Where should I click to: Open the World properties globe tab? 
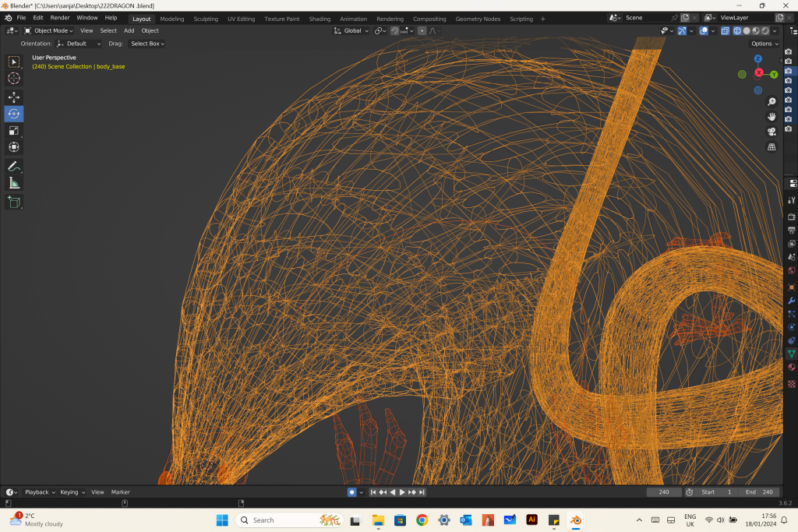pyautogui.click(x=792, y=270)
